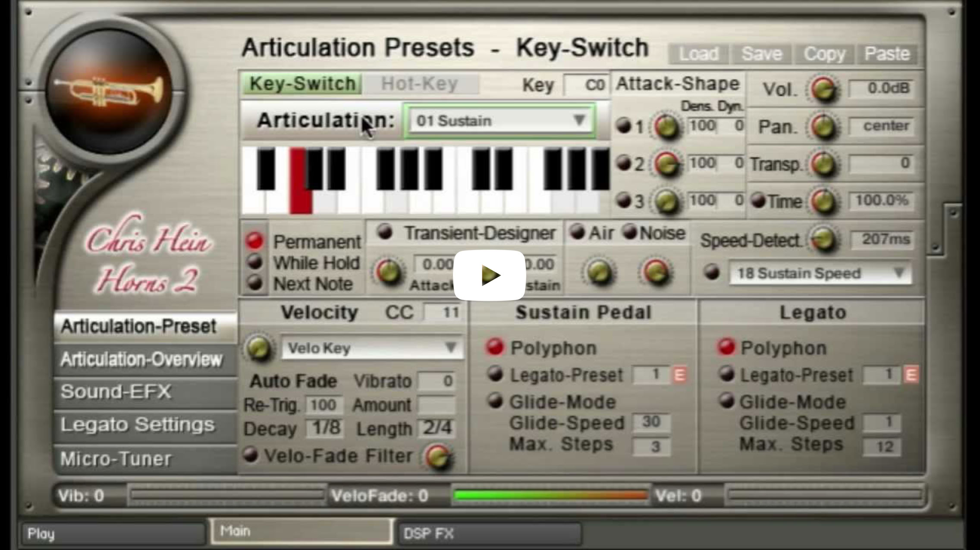
Task: Select the Next Note option
Action: click(x=255, y=283)
